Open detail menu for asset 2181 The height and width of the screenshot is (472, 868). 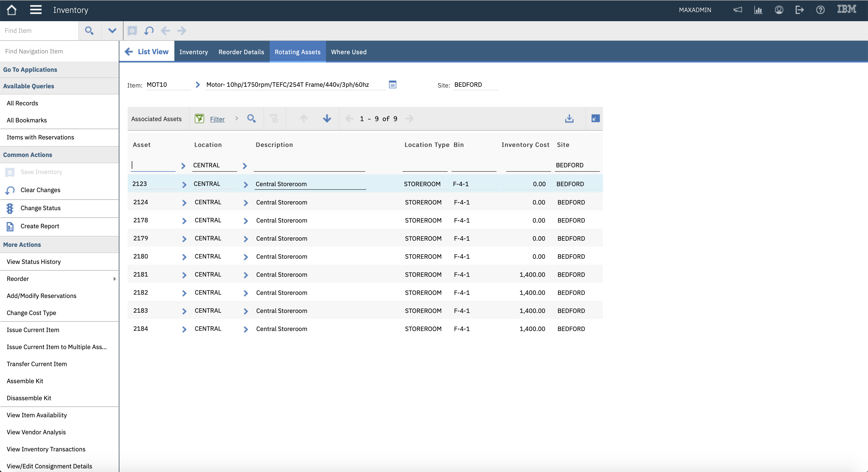184,275
